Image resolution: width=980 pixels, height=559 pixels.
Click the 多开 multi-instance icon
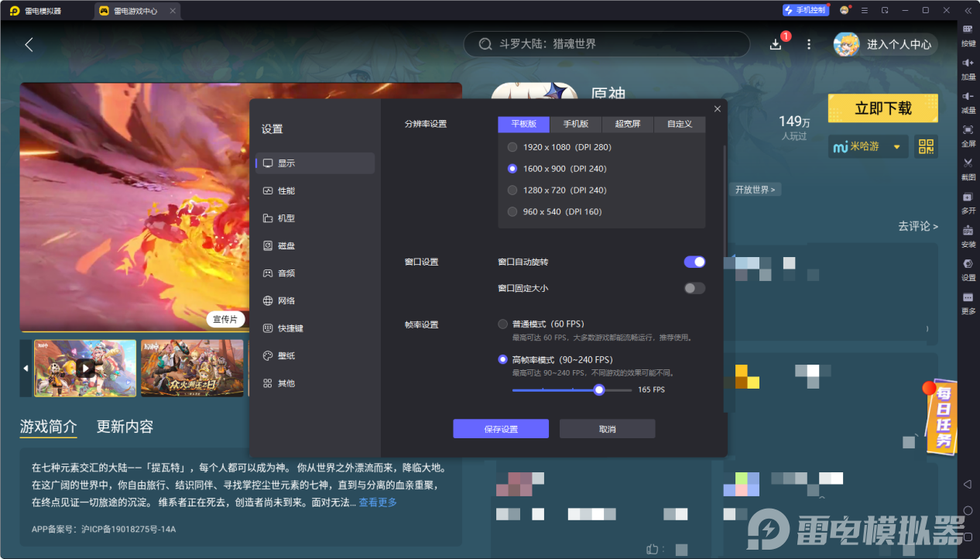(968, 203)
